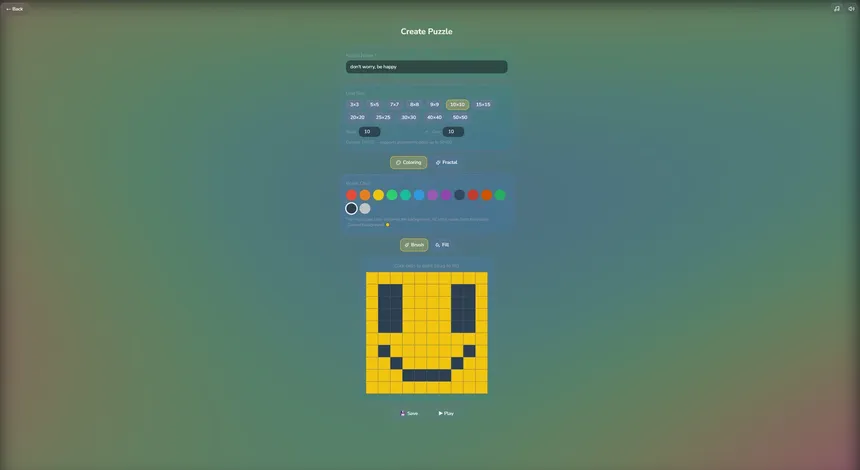Screen dimensions: 860x470
Task: Select the 25×25 grid size option
Action: (383, 117)
